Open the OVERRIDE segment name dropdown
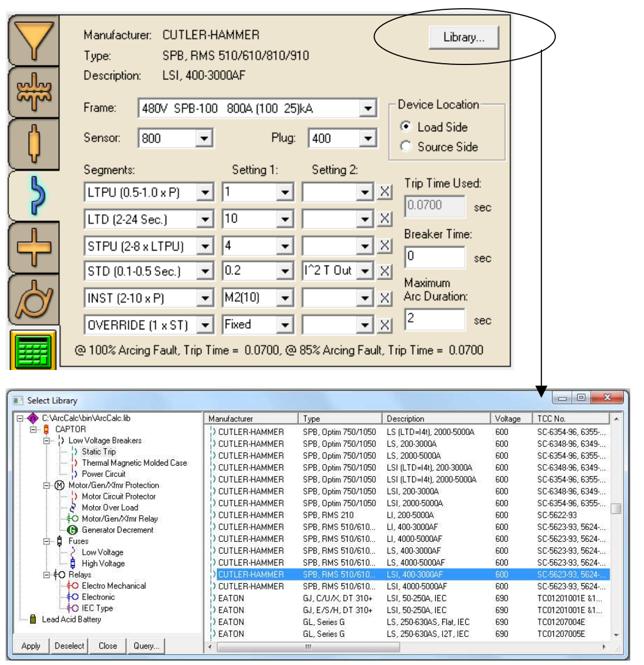This screenshot has height=665, width=644. coord(205,325)
